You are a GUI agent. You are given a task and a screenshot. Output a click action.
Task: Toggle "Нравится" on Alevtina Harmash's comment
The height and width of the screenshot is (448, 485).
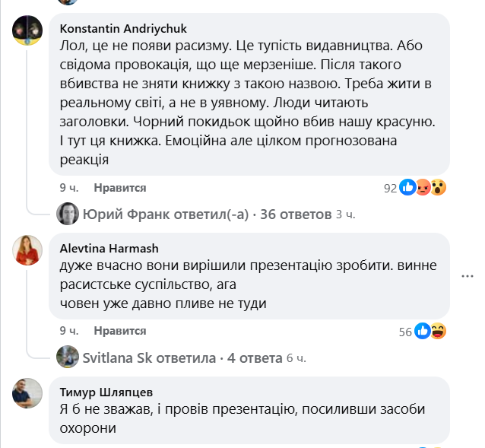pyautogui.click(x=120, y=331)
